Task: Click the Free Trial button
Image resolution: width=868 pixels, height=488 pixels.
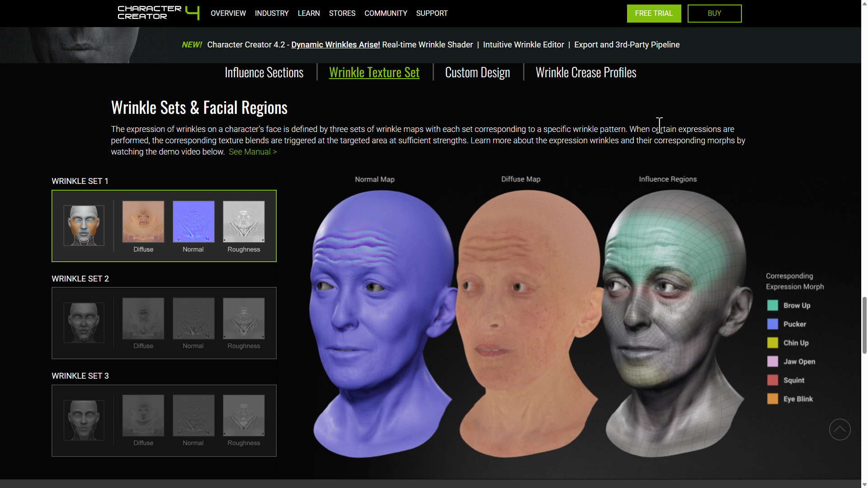Action: tap(654, 14)
